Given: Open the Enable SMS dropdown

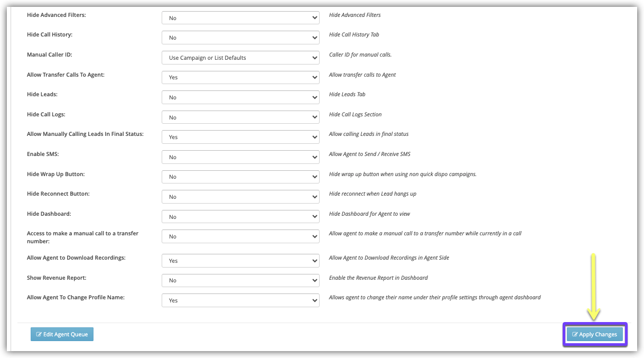Looking at the screenshot, I should click(x=240, y=157).
